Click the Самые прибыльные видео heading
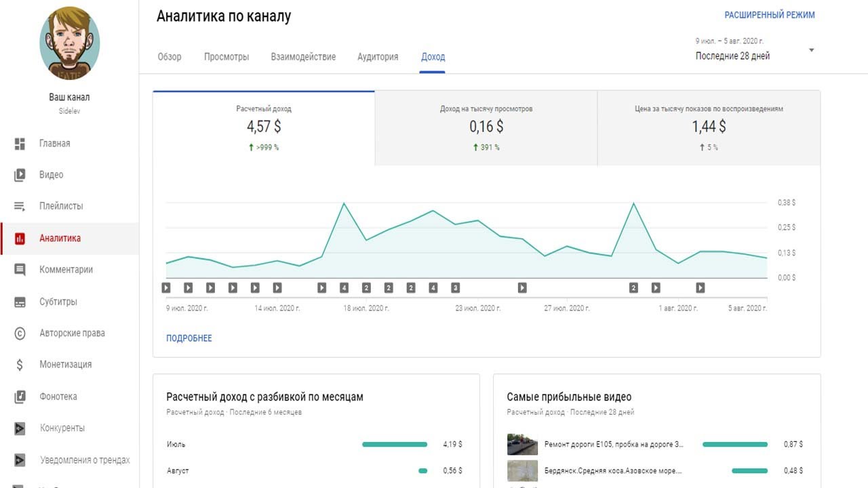 [x=569, y=397]
